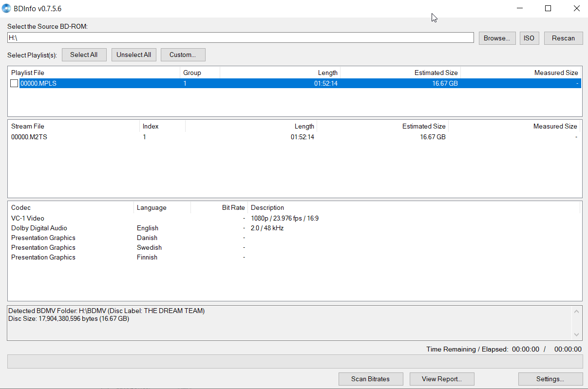This screenshot has height=389, width=588.
Task: Select the Swedish Presentation Graphics row
Action: (x=295, y=247)
